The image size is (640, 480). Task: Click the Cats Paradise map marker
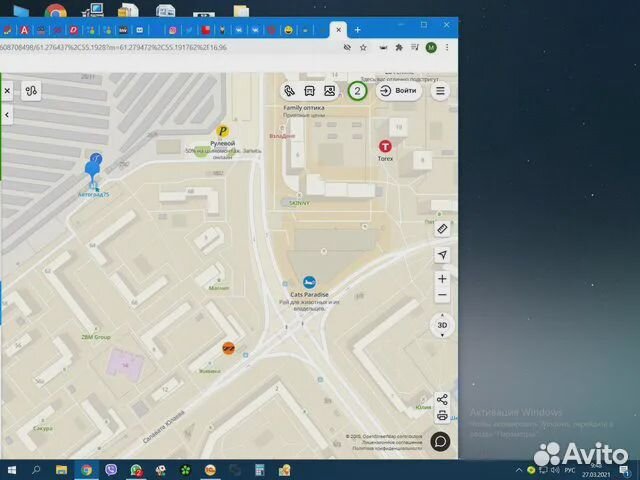(x=309, y=282)
